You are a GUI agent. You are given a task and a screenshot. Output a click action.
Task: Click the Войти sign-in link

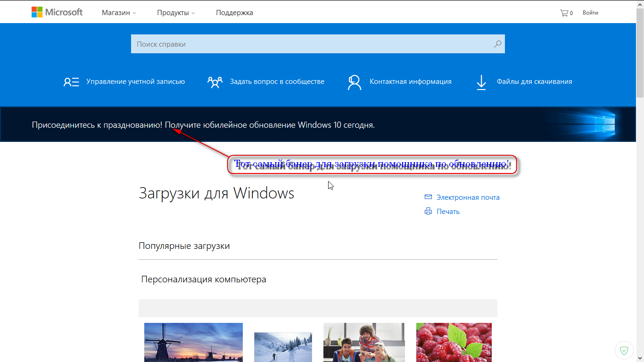pos(590,13)
